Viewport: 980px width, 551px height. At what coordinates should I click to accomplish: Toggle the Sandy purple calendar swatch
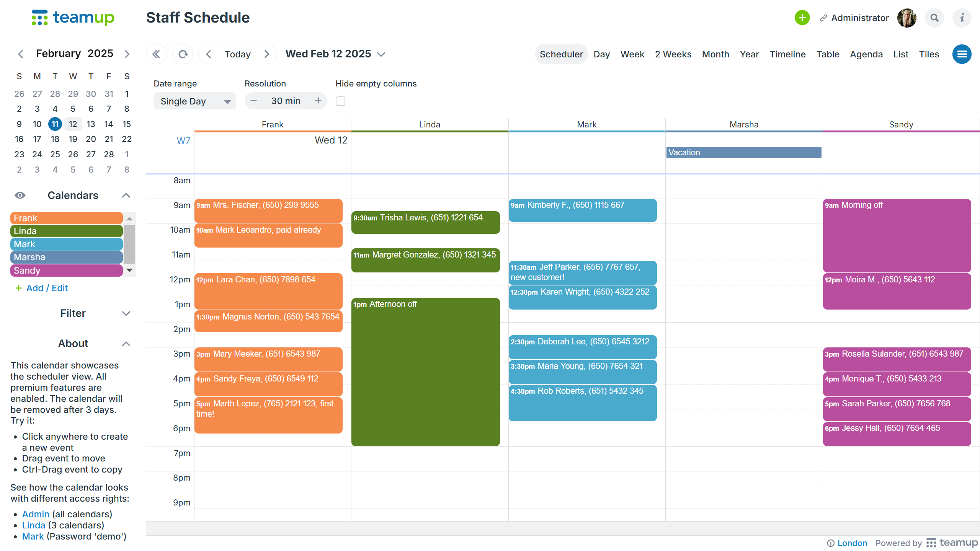(x=66, y=271)
